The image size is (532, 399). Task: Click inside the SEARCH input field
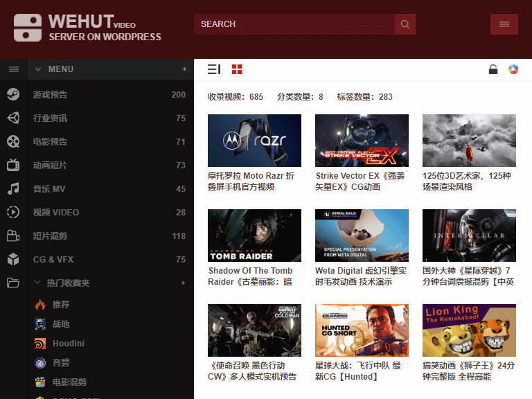click(294, 24)
